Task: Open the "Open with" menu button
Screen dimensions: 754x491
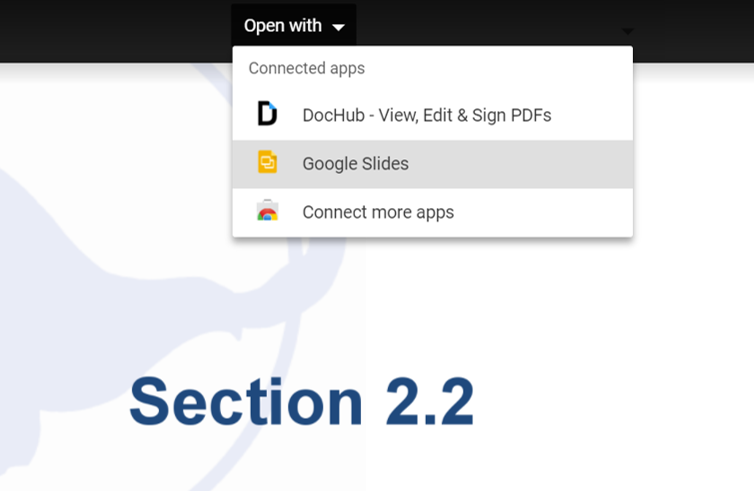Action: [293, 26]
